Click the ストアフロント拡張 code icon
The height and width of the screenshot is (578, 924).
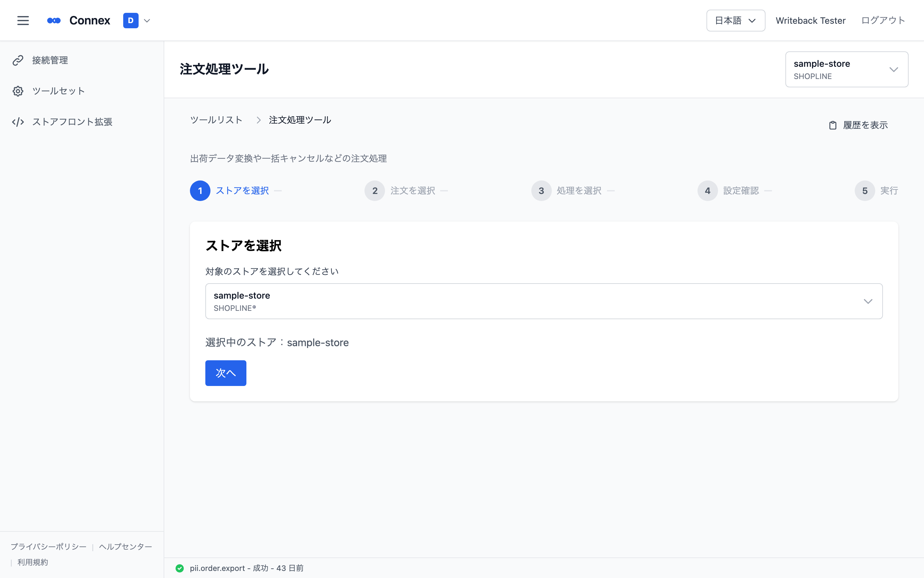point(18,122)
